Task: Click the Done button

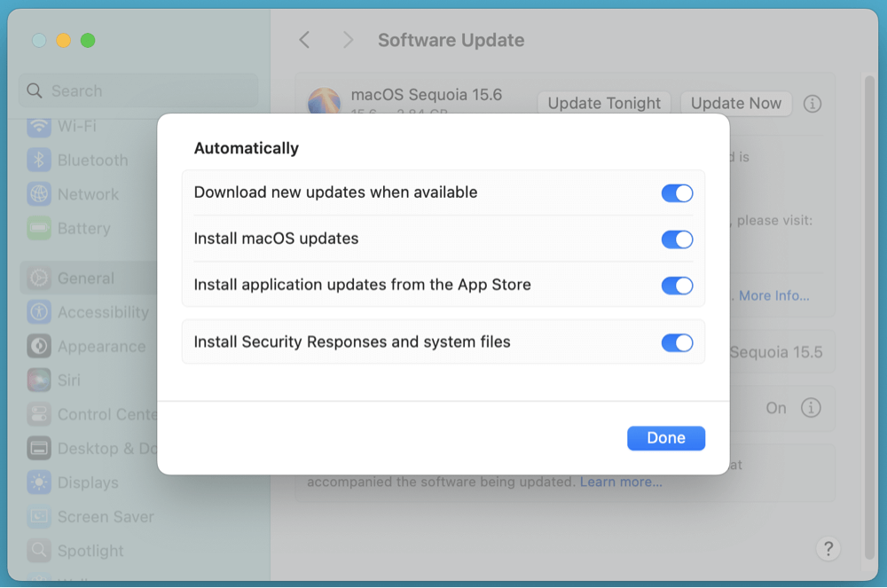Action: point(665,437)
